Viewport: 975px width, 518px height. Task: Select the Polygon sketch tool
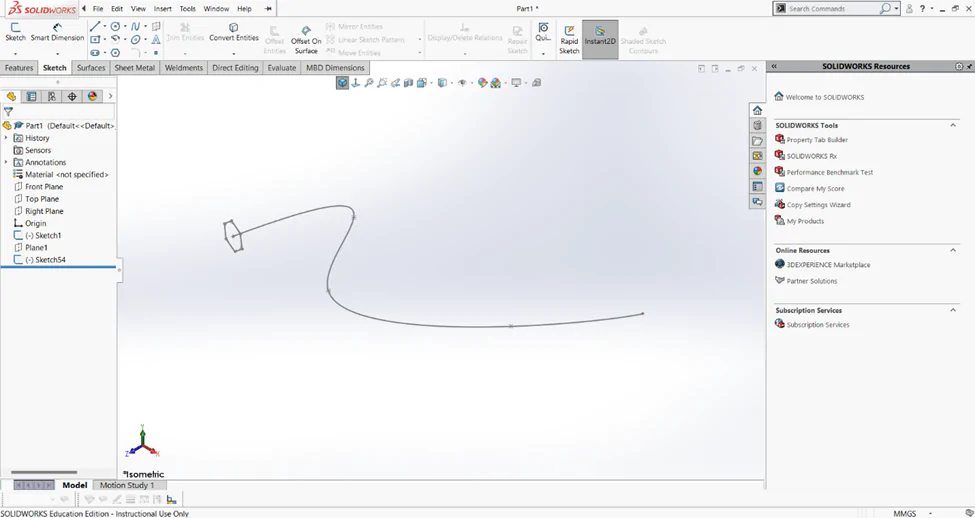pyautogui.click(x=116, y=53)
